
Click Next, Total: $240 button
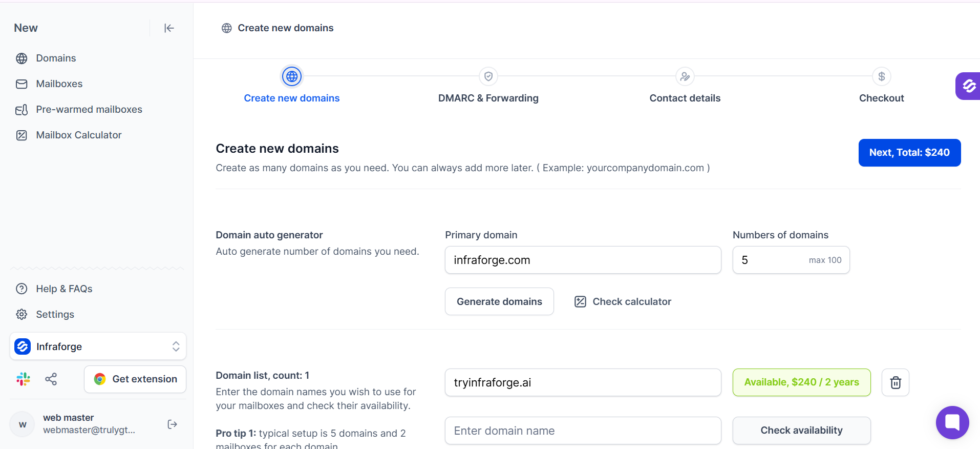[x=909, y=153]
